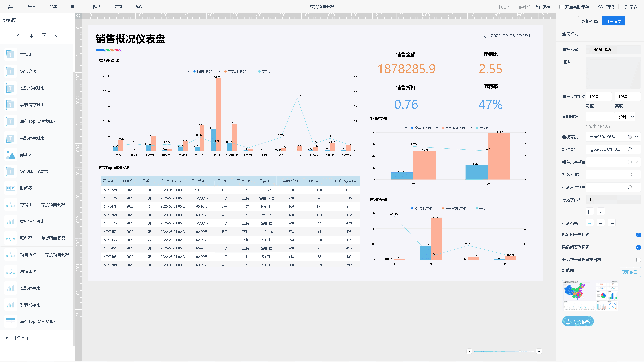Screen dimensions: 644x362
Task: Enable 开启实时保存 checkbox
Action: 561,7
